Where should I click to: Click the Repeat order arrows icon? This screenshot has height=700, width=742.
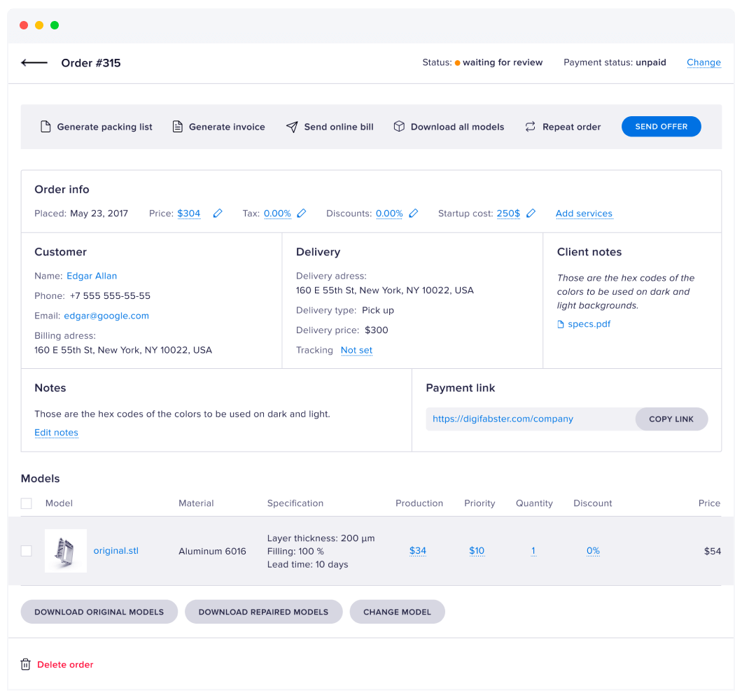click(528, 127)
